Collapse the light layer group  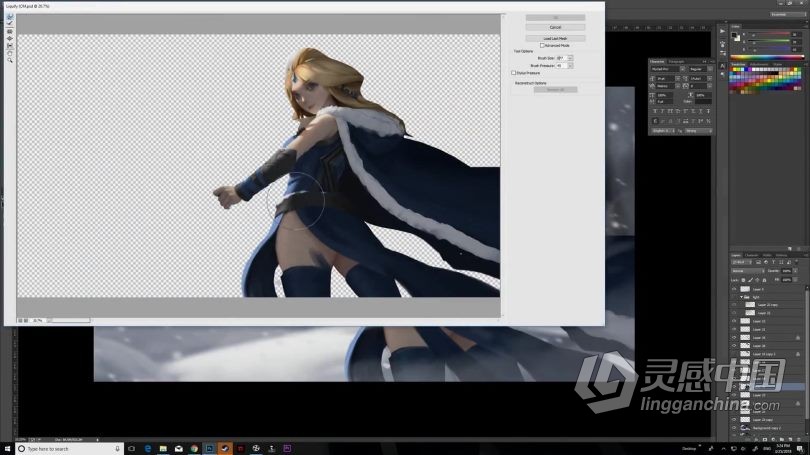tap(742, 297)
